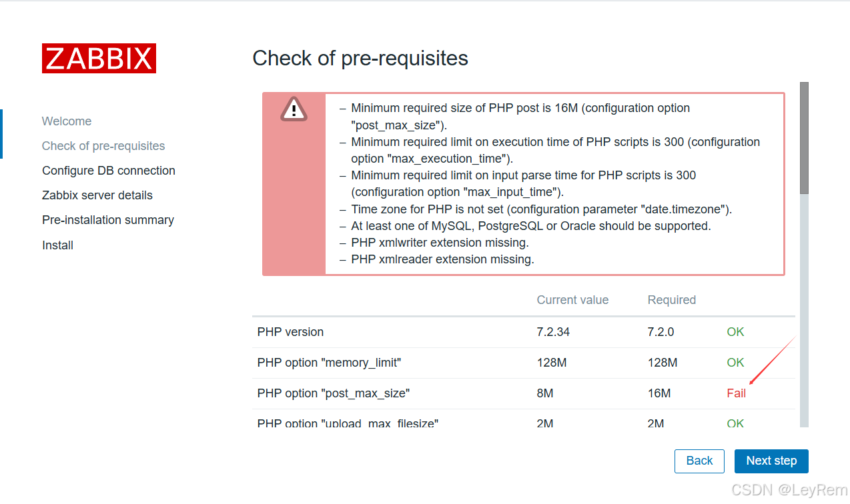Click the xmlwriter extension missing message
Screen dimensions: 850x504
[440, 243]
